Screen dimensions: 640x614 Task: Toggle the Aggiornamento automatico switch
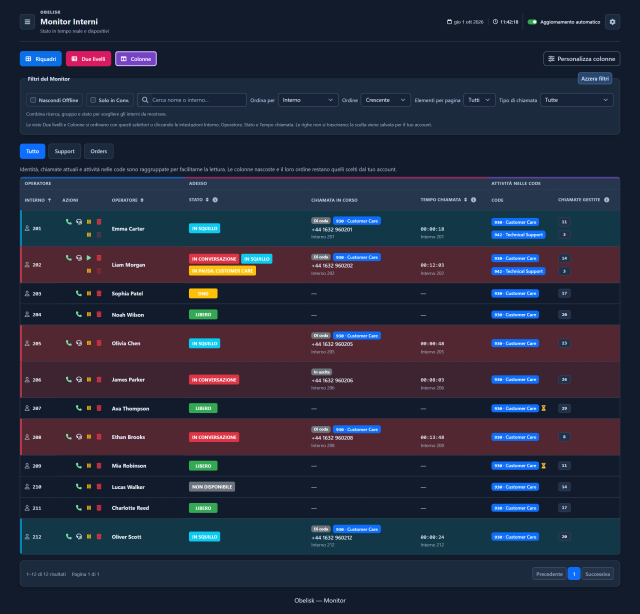532,22
